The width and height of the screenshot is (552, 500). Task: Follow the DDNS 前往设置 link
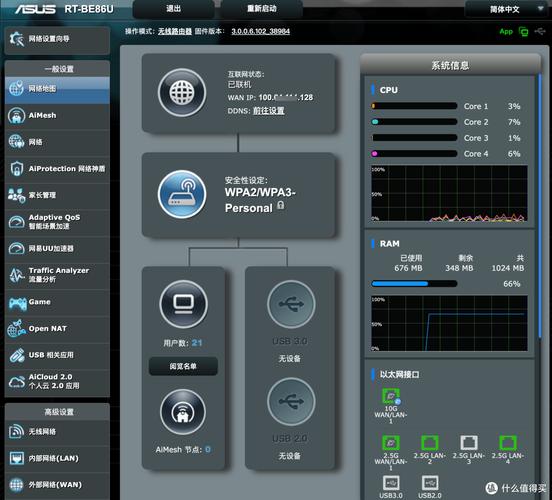[269, 111]
